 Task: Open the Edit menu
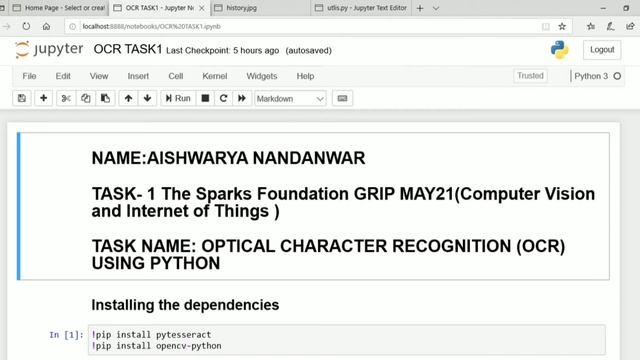click(x=63, y=76)
